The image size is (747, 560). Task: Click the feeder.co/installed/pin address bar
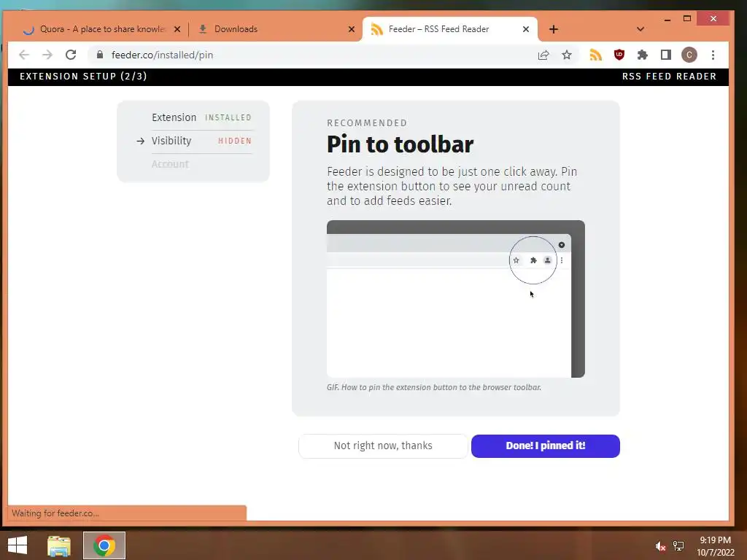click(x=314, y=55)
